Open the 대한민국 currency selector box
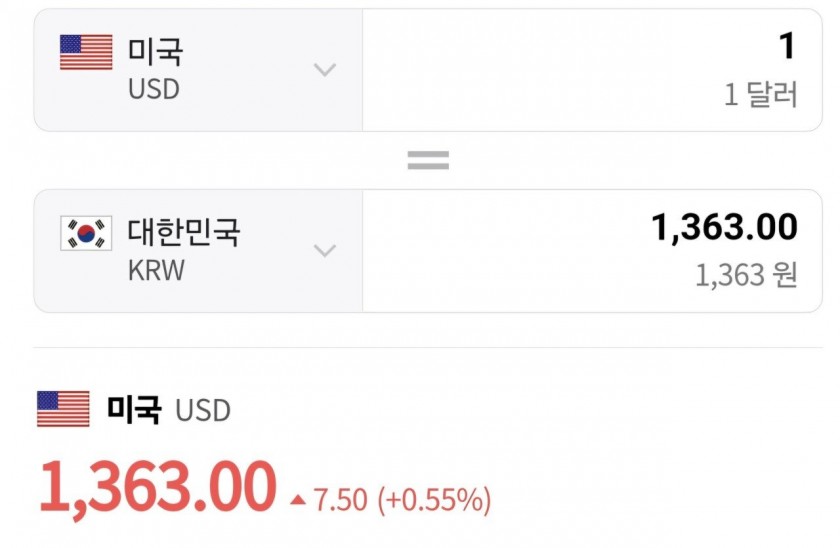This screenshot has height=548, width=840. [x=198, y=251]
